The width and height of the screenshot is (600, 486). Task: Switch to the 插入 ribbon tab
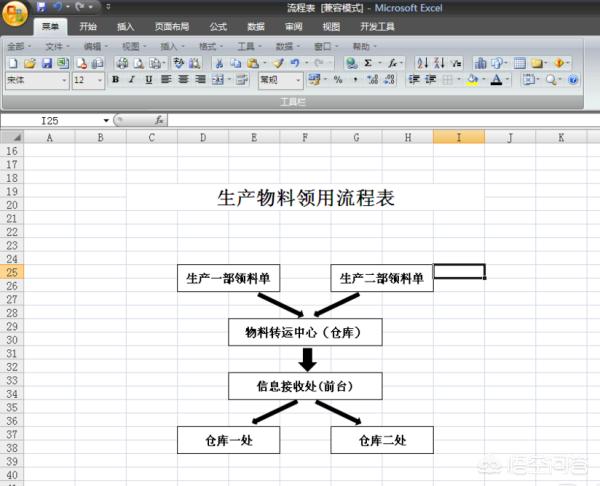pos(126,27)
